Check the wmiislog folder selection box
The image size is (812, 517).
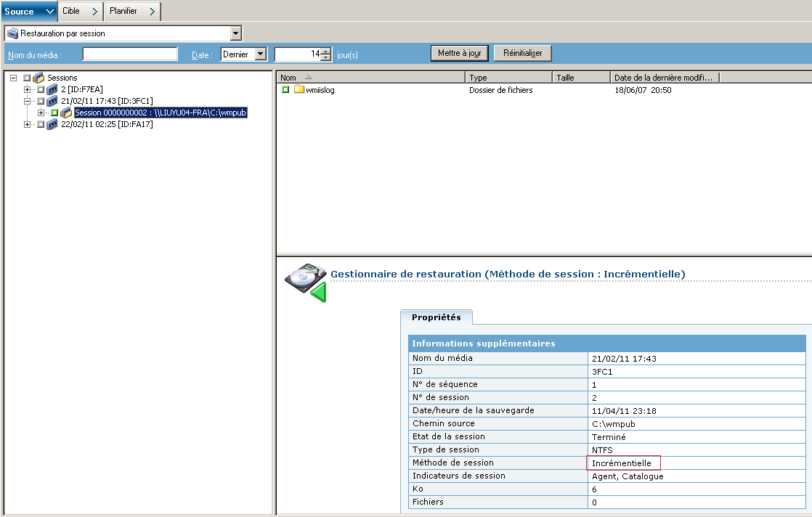[x=285, y=90]
